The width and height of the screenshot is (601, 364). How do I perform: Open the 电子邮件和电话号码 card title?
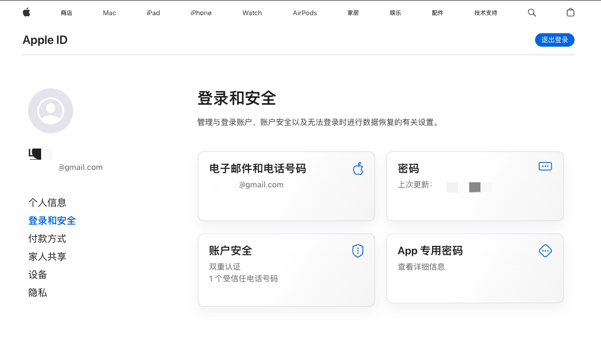(x=257, y=168)
